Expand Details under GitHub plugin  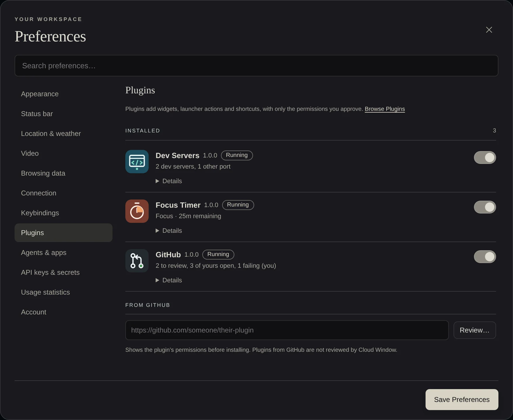pos(169,280)
